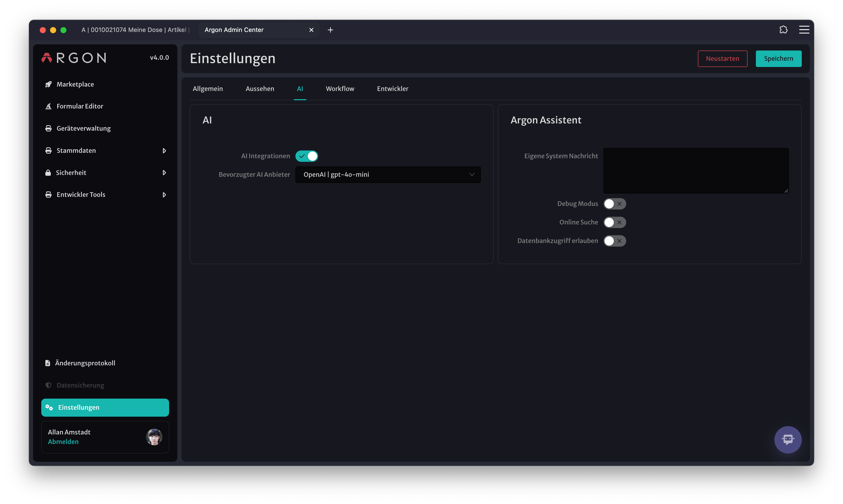Screen dimensions: 843x504
Task: Click Allan Amstadt's avatar picture
Action: 154,437
